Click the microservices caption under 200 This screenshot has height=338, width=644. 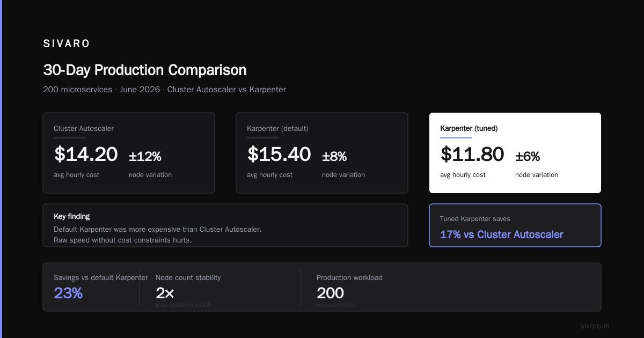point(336,305)
